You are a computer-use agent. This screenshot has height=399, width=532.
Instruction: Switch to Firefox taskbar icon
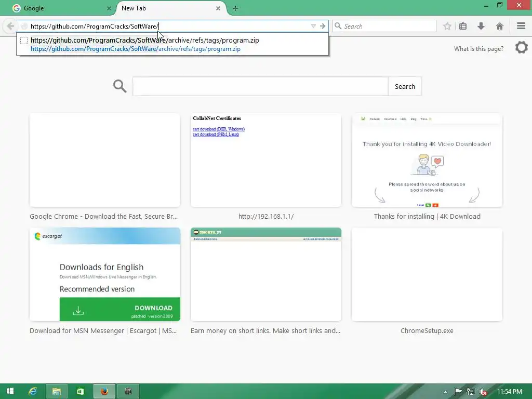[104, 391]
